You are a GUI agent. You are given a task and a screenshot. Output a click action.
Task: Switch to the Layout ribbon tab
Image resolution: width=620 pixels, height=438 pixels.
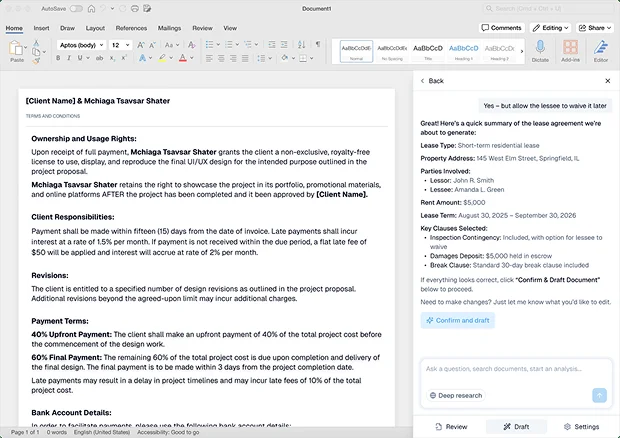95,28
